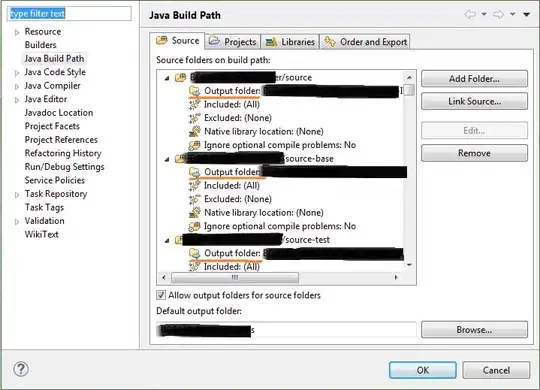Switch to the Libraries tab
The image size is (540, 390).
[x=290, y=42]
